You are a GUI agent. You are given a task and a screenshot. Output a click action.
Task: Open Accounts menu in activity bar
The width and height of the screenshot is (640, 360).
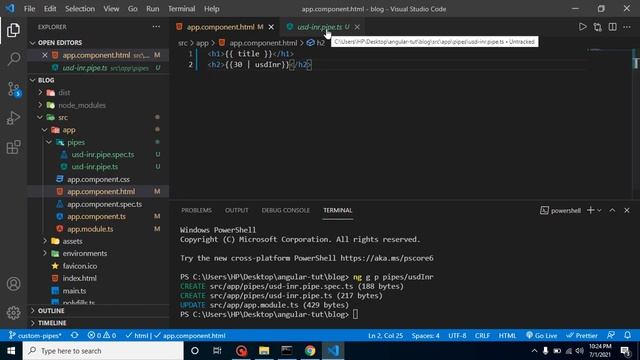[13, 284]
